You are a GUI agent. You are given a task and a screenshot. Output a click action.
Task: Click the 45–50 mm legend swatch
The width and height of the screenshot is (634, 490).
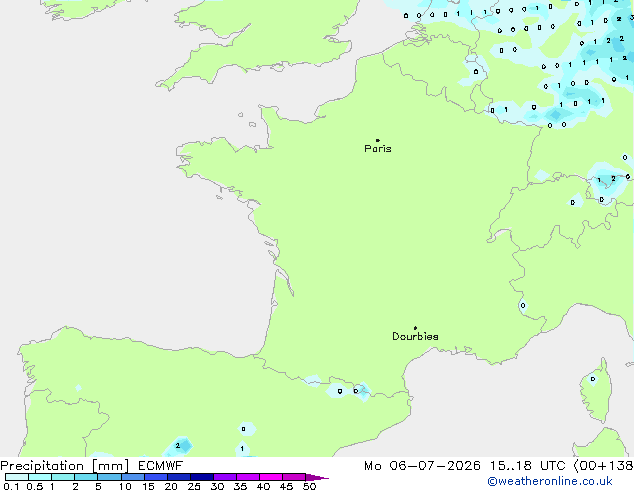pyautogui.click(x=294, y=477)
